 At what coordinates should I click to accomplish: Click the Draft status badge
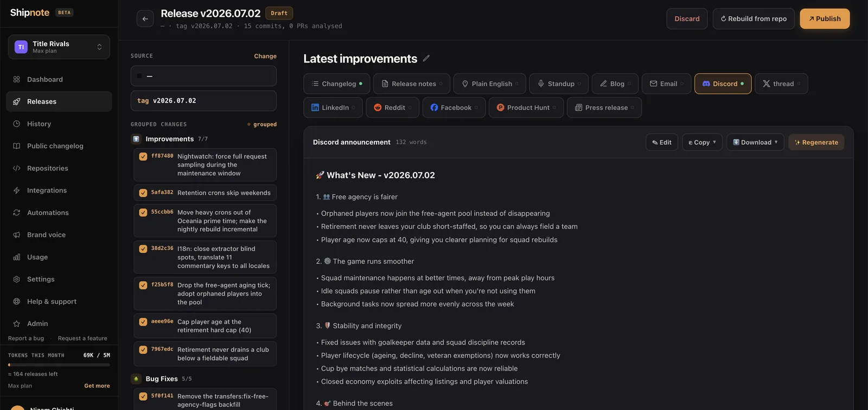tap(279, 13)
